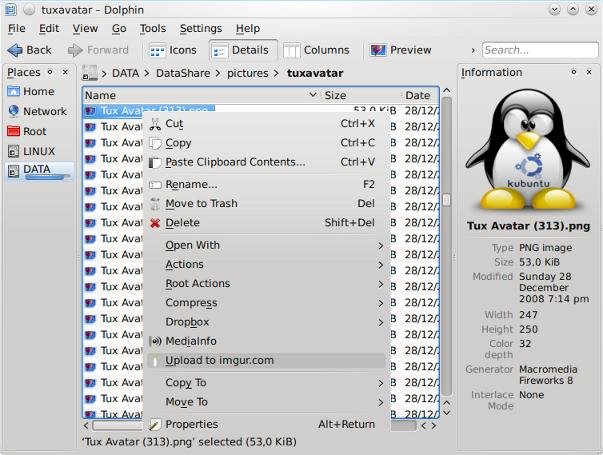Expand the Move To submenu
This screenshot has width=603, height=455.
tap(265, 402)
